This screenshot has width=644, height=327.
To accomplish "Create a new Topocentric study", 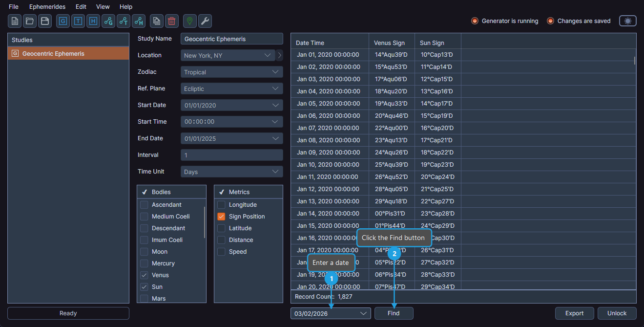I will click(78, 21).
